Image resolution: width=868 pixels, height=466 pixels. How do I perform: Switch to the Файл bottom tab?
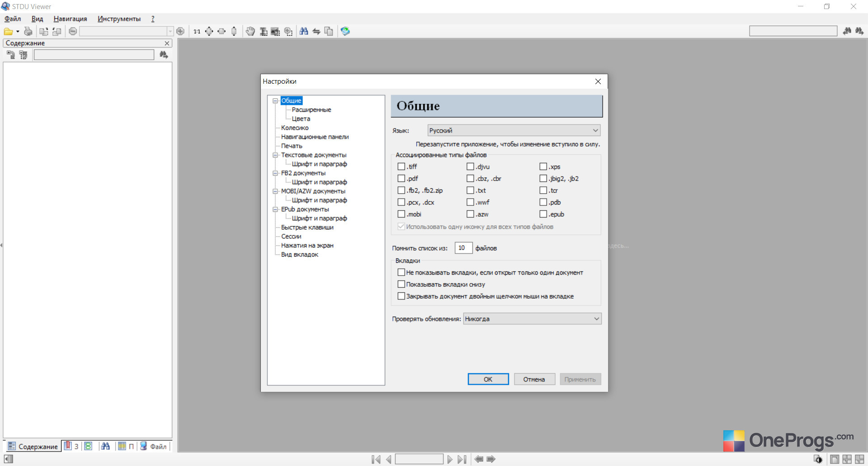[153, 446]
